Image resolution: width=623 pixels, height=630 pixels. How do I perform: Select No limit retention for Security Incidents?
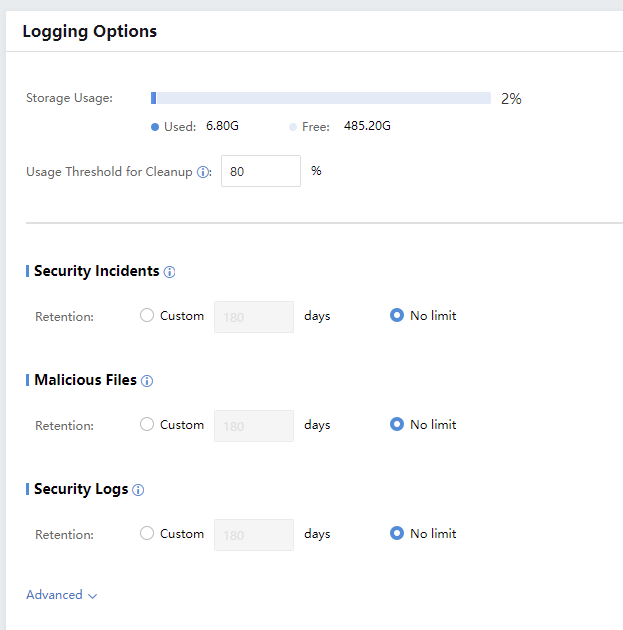tap(397, 315)
